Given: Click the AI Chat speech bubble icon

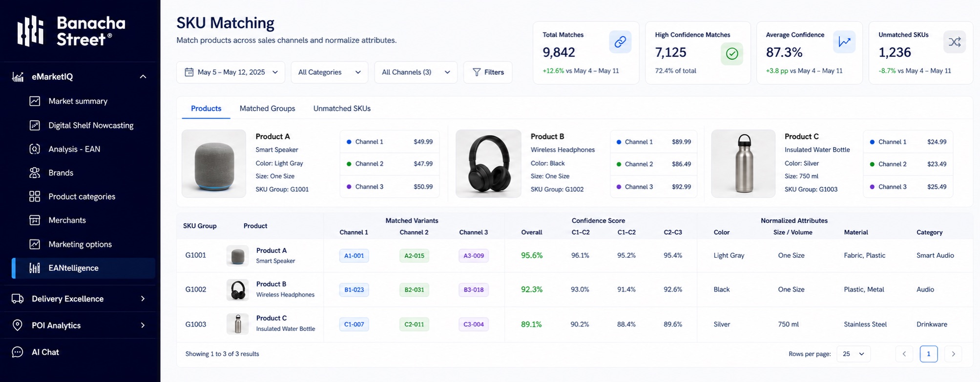Looking at the screenshot, I should [18, 352].
